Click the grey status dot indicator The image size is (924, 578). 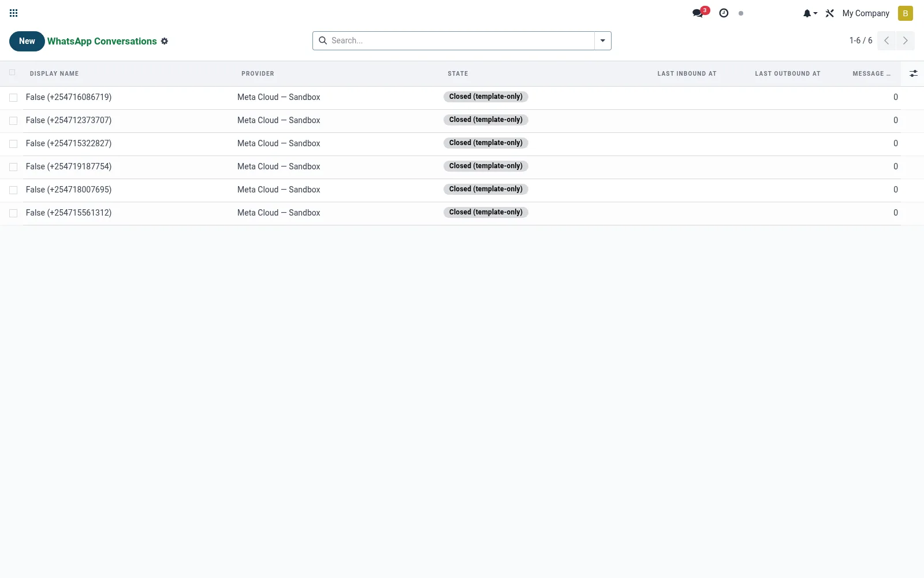click(x=741, y=13)
